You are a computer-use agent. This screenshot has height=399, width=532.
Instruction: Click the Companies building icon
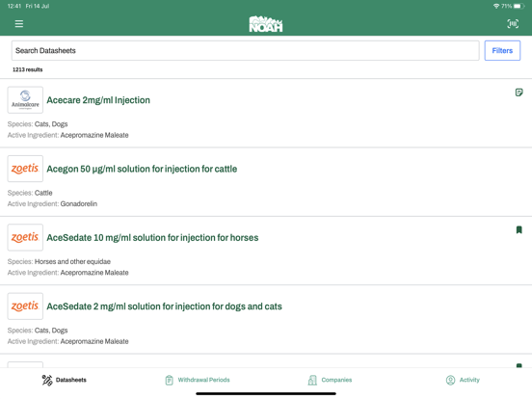[x=312, y=380]
